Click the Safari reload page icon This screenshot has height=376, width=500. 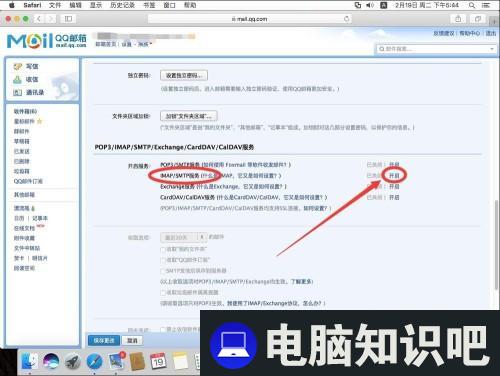coord(346,19)
